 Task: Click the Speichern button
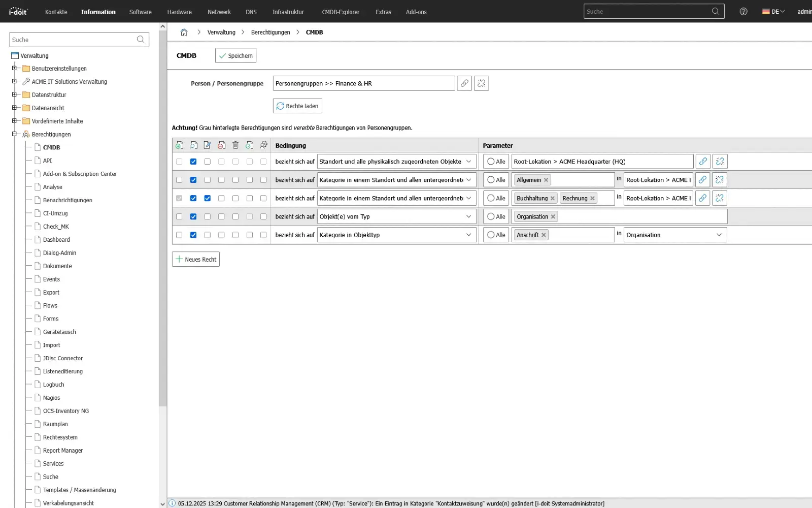click(x=235, y=55)
